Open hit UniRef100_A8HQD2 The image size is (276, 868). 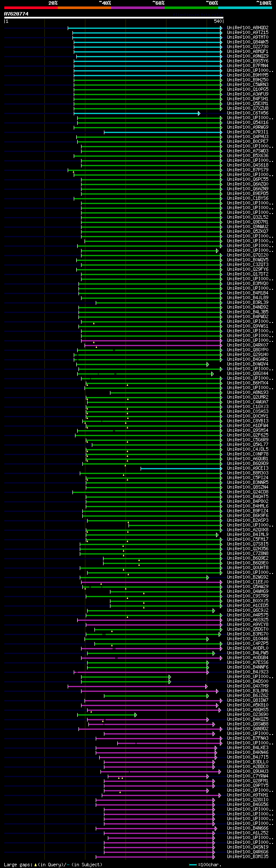[248, 28]
